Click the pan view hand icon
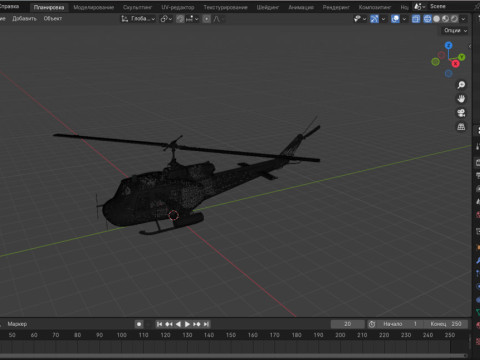 pos(461,99)
